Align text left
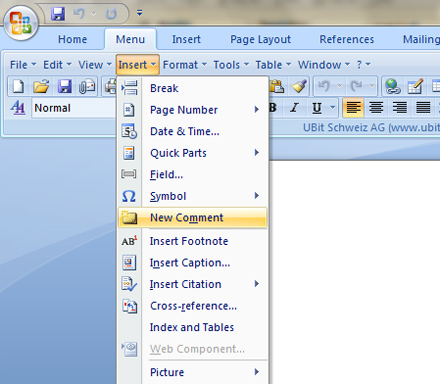440x384 pixels. point(353,108)
